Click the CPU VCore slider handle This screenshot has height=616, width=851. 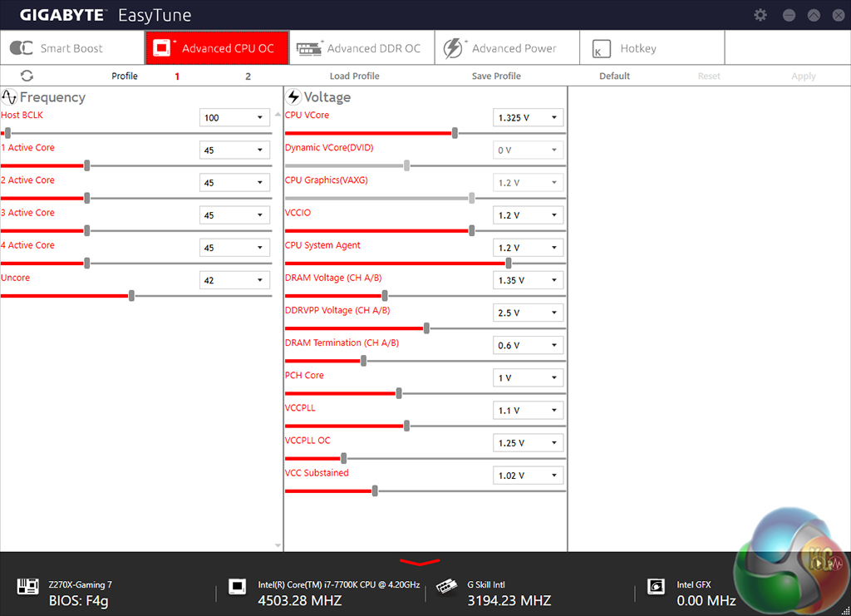click(455, 133)
